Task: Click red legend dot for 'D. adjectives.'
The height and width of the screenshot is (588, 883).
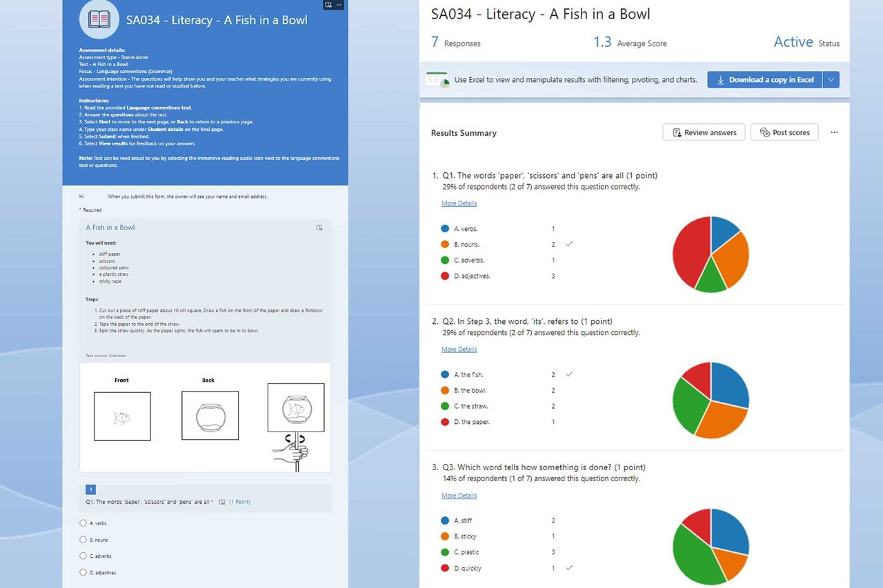Action: pyautogui.click(x=445, y=276)
